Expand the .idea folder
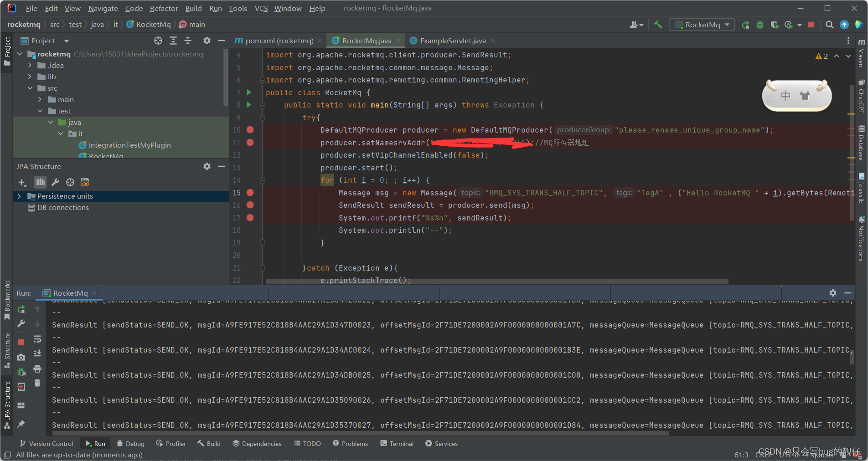The width and height of the screenshot is (868, 461). [x=30, y=65]
